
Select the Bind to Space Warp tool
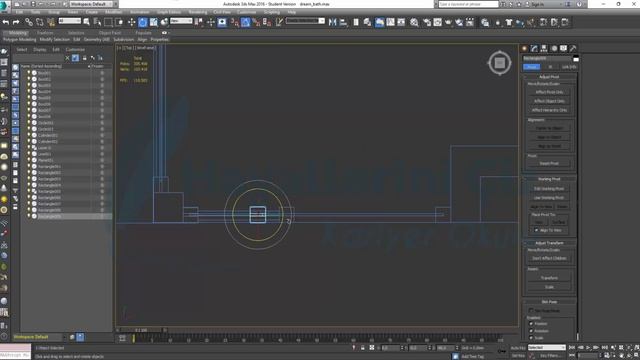[x=51, y=22]
